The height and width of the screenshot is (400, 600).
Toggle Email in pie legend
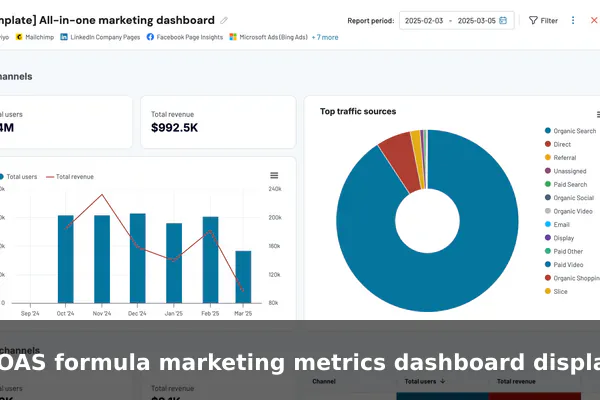(x=557, y=225)
